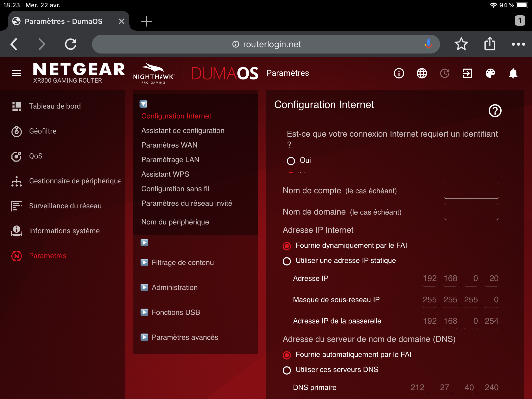Open Tableau de bord page
This screenshot has height=399, width=532.
(55, 106)
